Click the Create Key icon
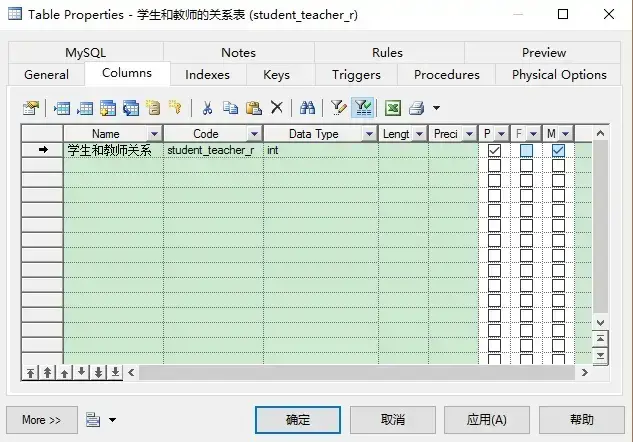 [x=176, y=108]
